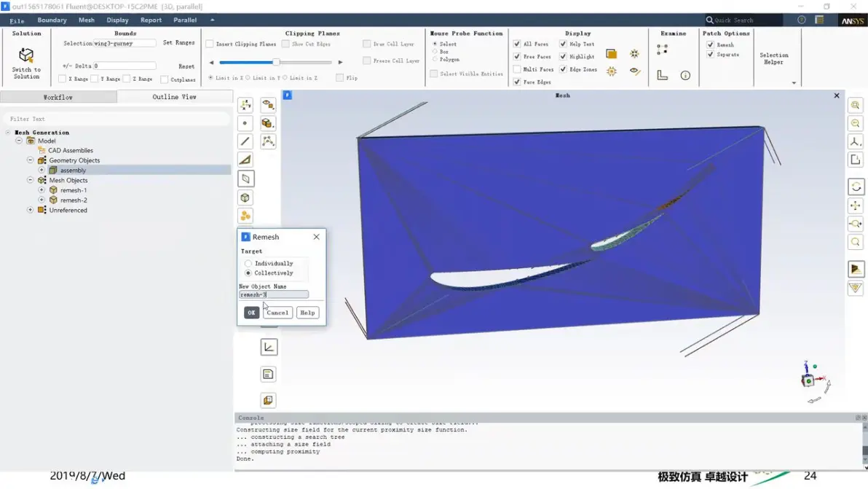Enable Insert Clipping Planes checkbox
The image size is (868, 489).
[x=210, y=44]
